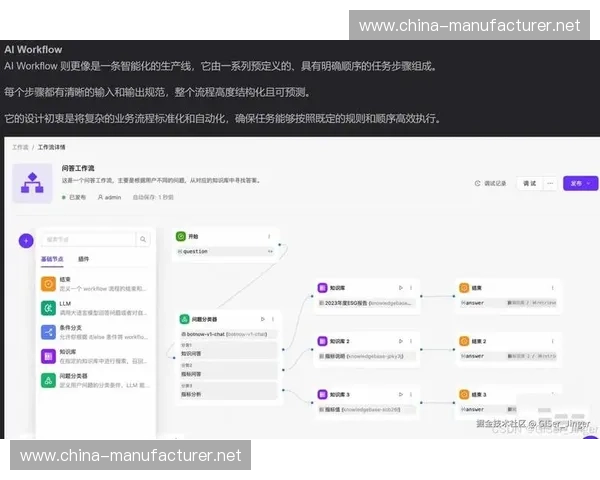This screenshot has width=600, height=480.
Task: Click the 问题分类器 node icon on canvas
Action: click(x=184, y=319)
